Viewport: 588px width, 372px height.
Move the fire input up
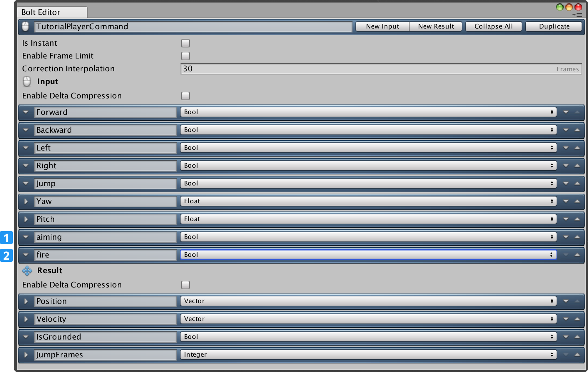pyautogui.click(x=577, y=255)
